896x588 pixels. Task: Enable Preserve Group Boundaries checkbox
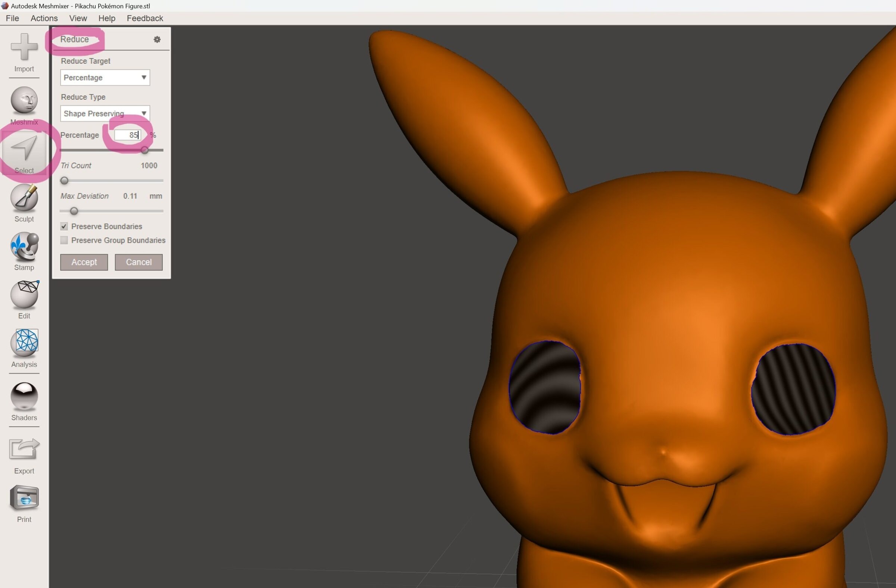click(x=64, y=240)
